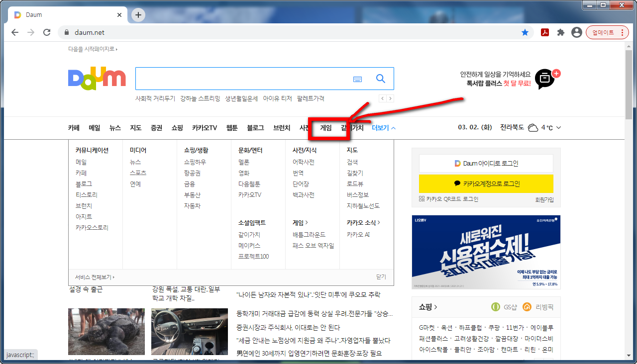
Task: Open 다음웹툰 under 문화/엔터
Action: coord(249,184)
